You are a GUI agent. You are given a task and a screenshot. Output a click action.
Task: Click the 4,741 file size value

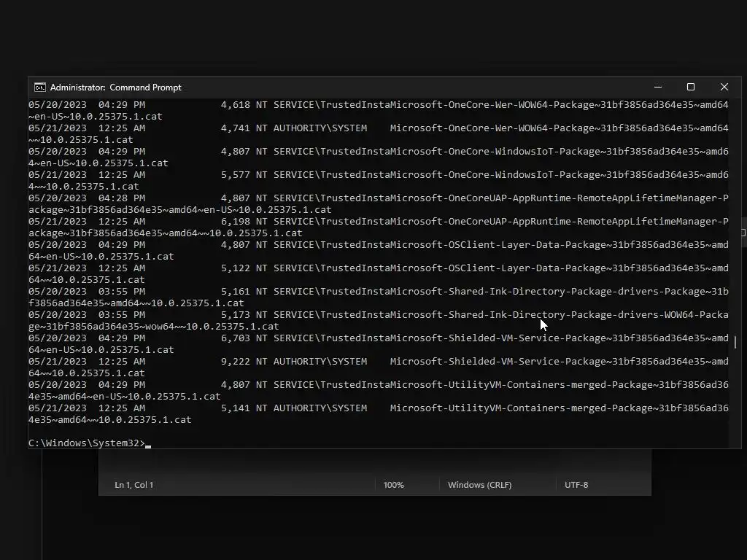click(x=236, y=128)
